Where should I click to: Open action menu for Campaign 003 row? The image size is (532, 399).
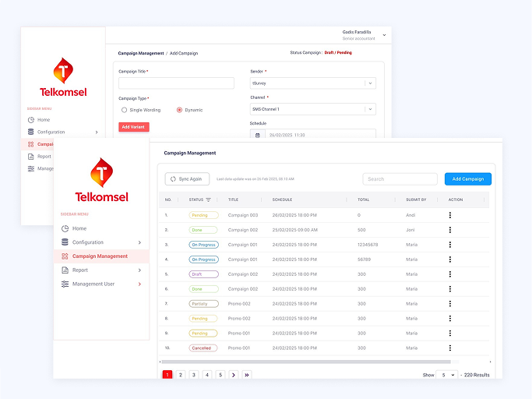(x=449, y=215)
